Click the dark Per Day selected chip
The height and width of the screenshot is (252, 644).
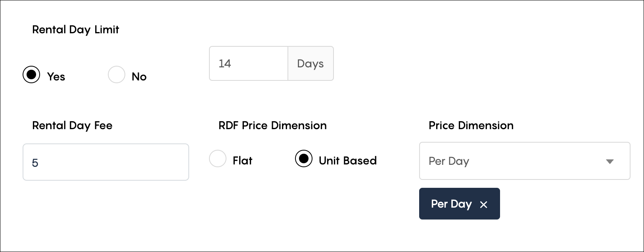tap(460, 204)
